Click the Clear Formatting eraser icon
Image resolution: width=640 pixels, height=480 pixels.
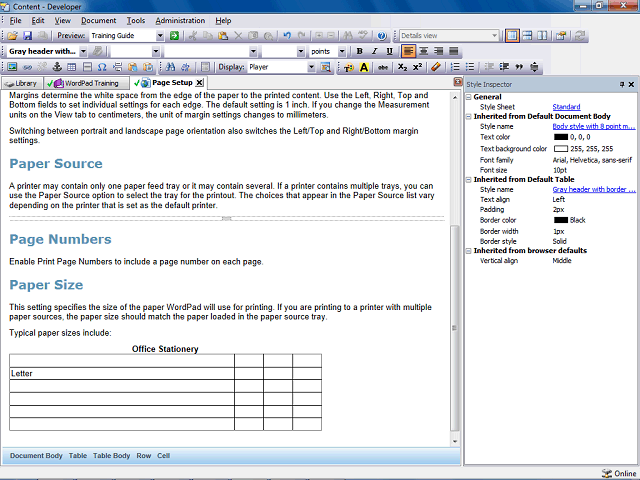436,67
